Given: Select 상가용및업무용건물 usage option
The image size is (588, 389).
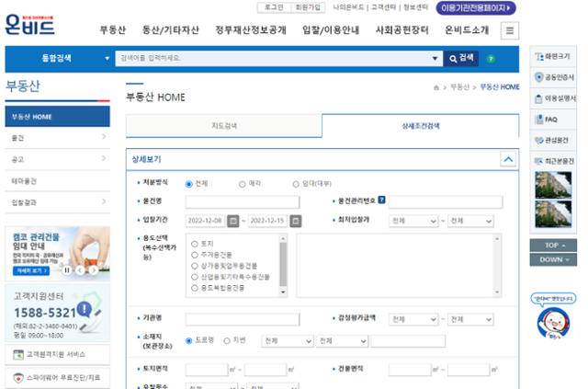Looking at the screenshot, I should [194, 266].
